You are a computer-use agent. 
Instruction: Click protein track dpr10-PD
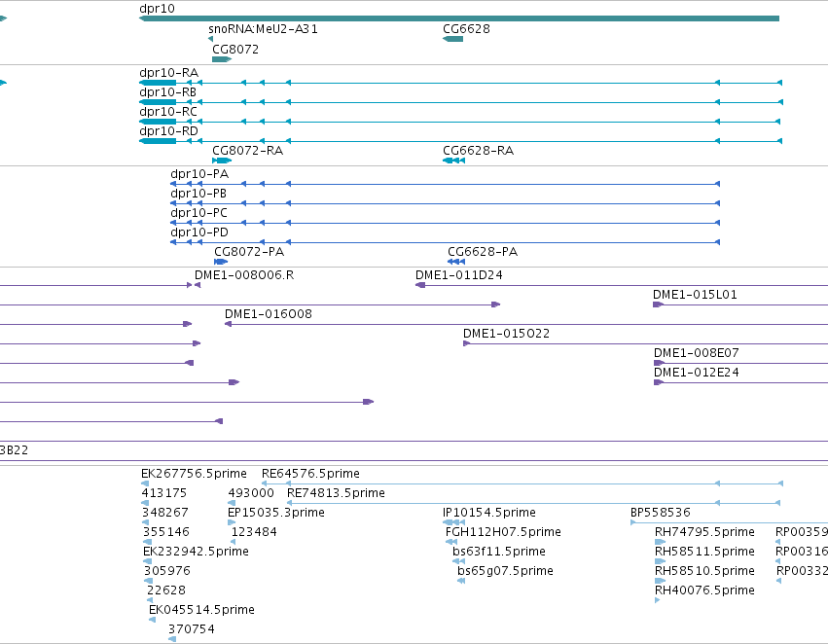(446, 242)
